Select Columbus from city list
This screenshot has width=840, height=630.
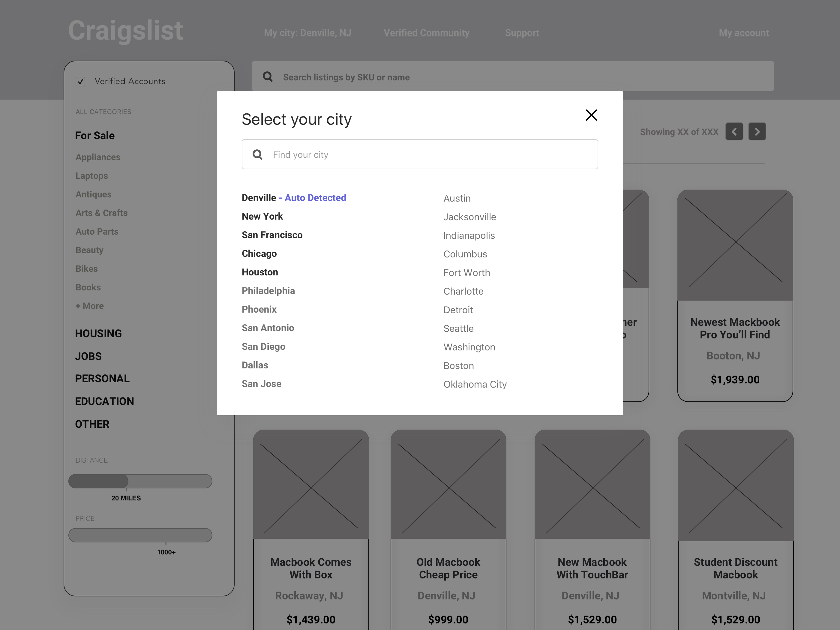465,254
